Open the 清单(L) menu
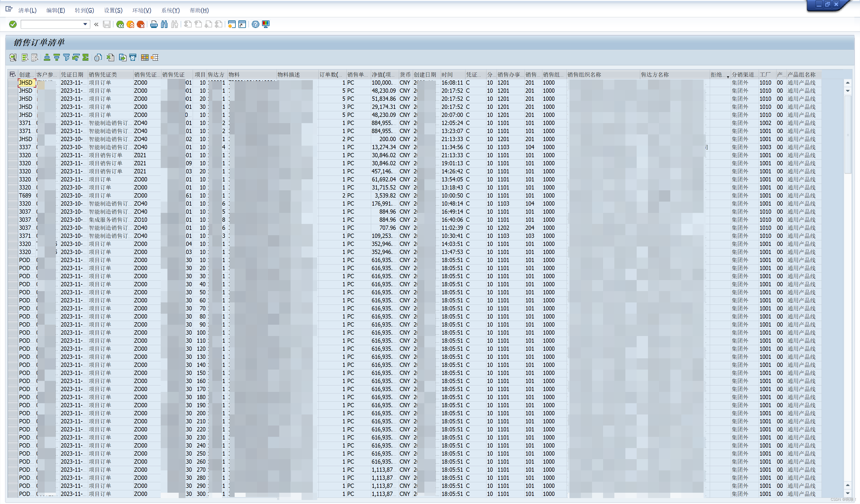This screenshot has width=860, height=504. pyautogui.click(x=27, y=10)
